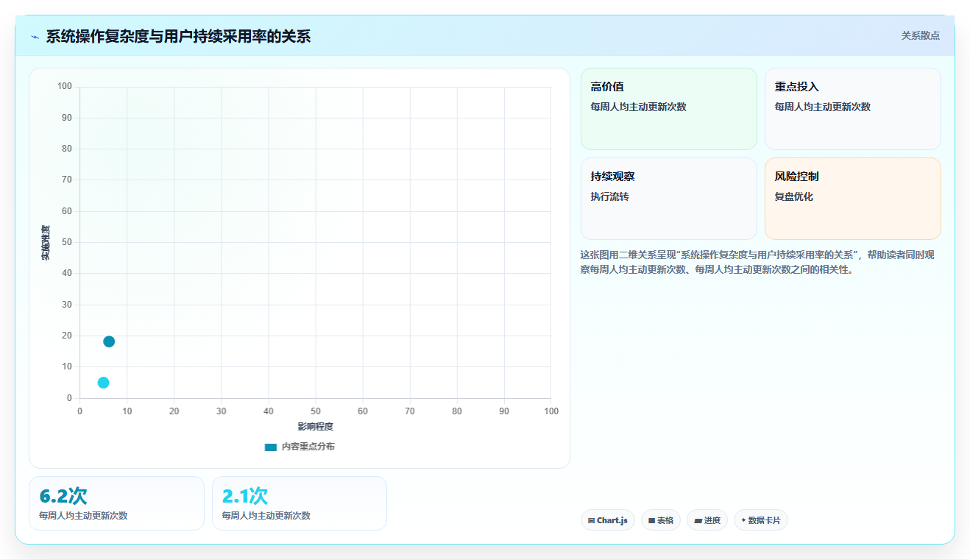Open the 持续观察 quadrant card
The height and width of the screenshot is (560, 970).
click(669, 199)
